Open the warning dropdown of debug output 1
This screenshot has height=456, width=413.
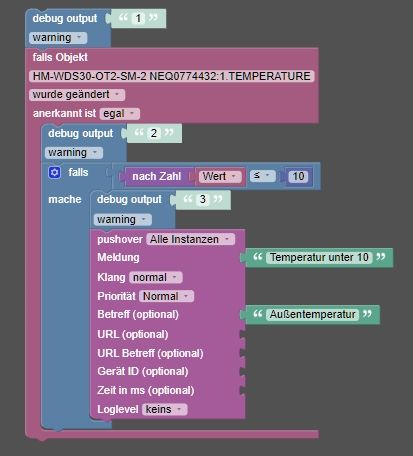pos(58,38)
